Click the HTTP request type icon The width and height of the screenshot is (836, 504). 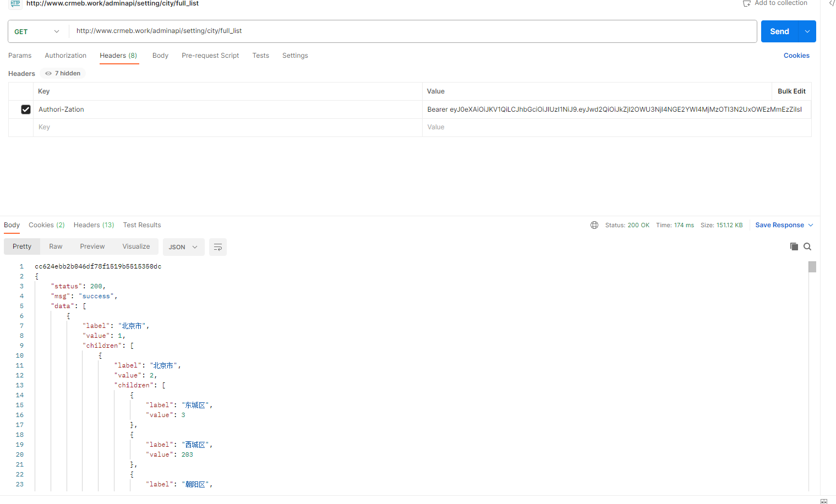(x=15, y=3)
